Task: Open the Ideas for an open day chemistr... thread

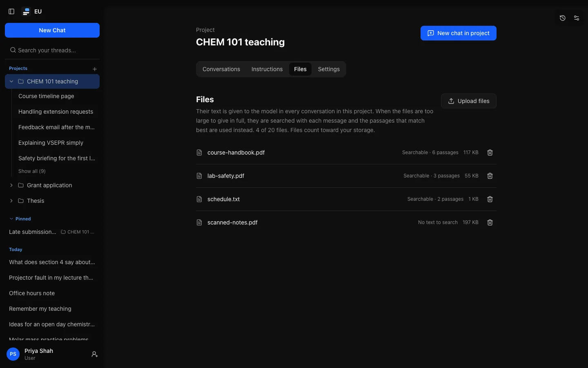Action: coord(52,324)
